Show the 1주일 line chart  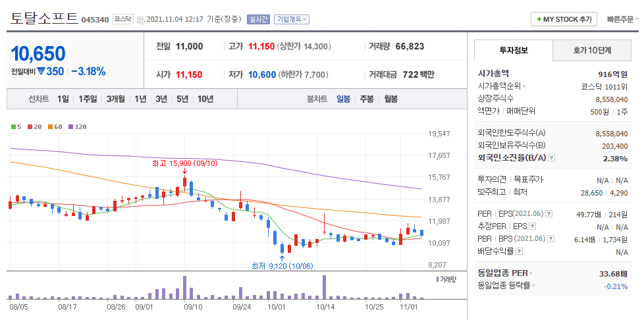pyautogui.click(x=88, y=99)
